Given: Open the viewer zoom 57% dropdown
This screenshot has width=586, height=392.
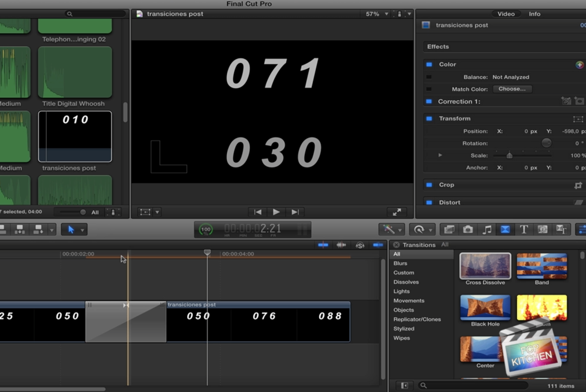Looking at the screenshot, I should coord(377,14).
